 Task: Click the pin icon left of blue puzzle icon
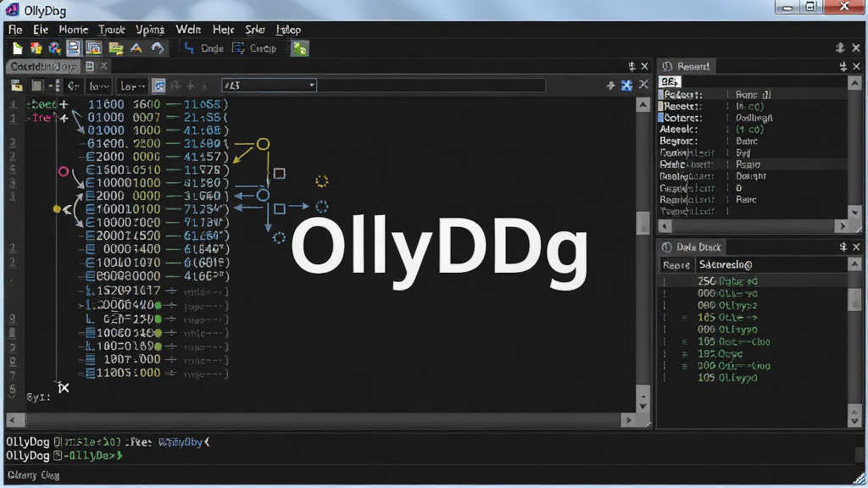[x=610, y=86]
